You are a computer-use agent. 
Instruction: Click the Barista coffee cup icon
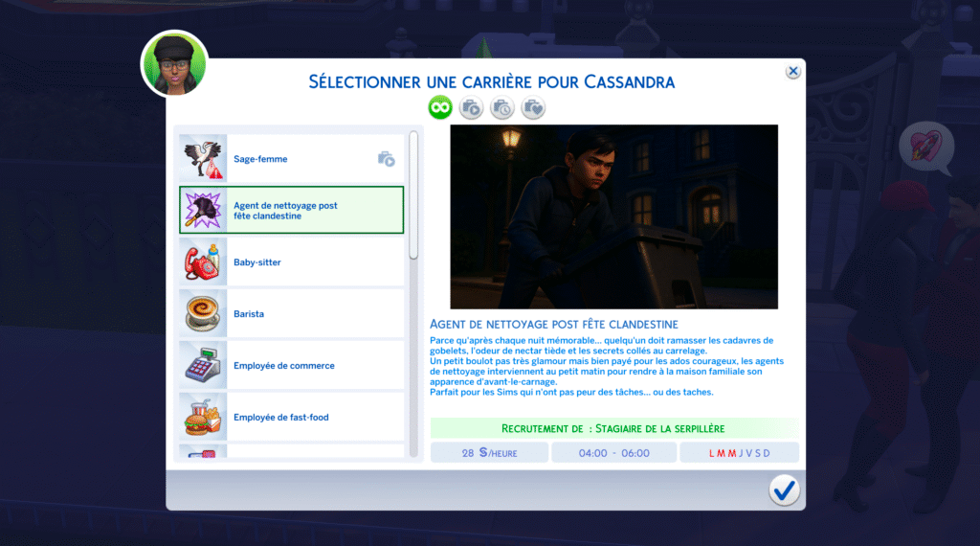click(203, 313)
